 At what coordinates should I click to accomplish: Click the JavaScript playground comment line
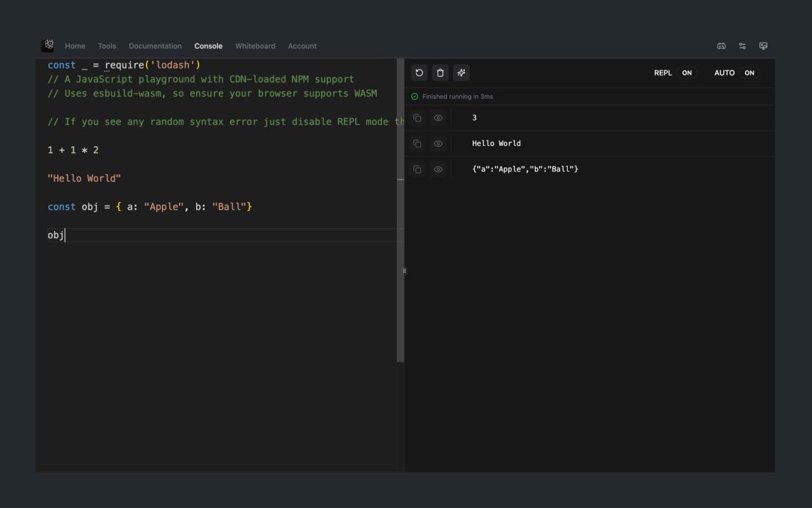pyautogui.click(x=200, y=79)
